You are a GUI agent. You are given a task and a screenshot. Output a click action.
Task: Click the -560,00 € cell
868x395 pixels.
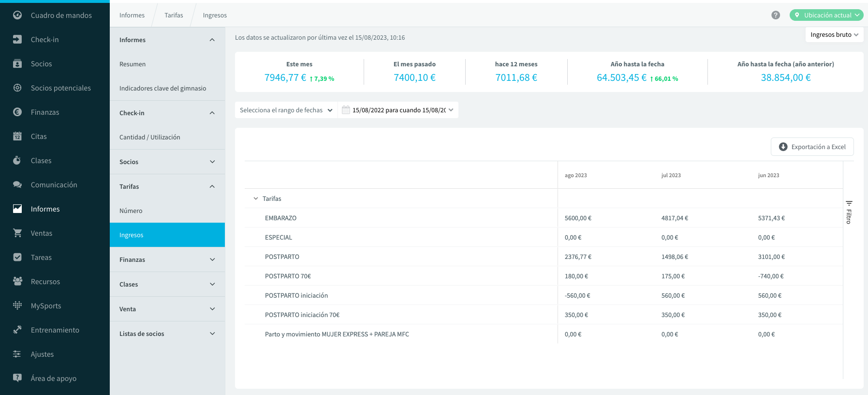pos(577,295)
